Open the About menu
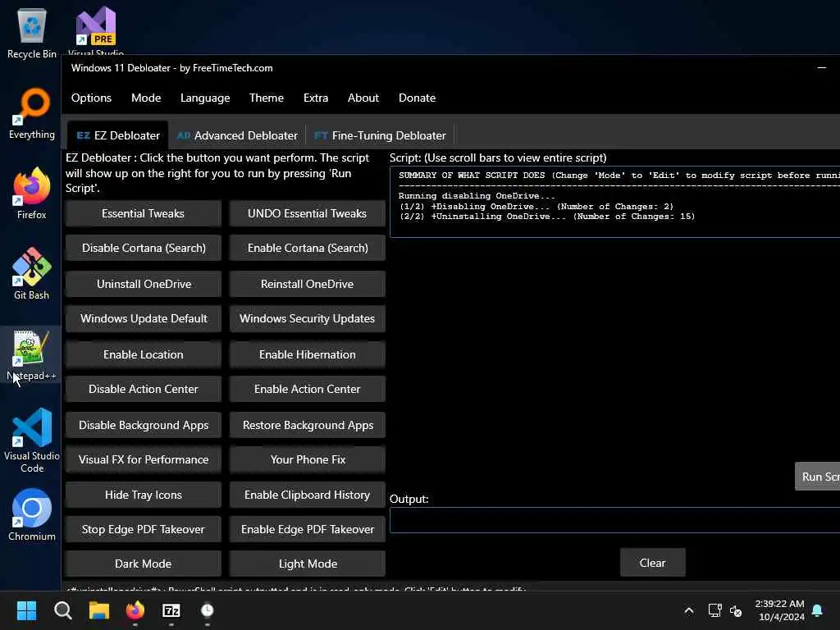Screen dimensions: 840x630 click(x=363, y=98)
